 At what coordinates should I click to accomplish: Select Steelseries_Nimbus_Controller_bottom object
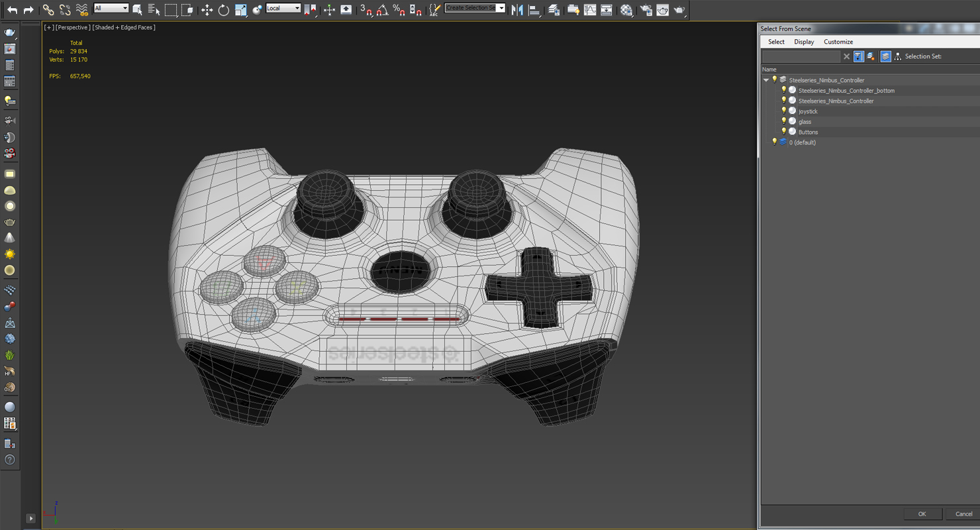point(846,91)
